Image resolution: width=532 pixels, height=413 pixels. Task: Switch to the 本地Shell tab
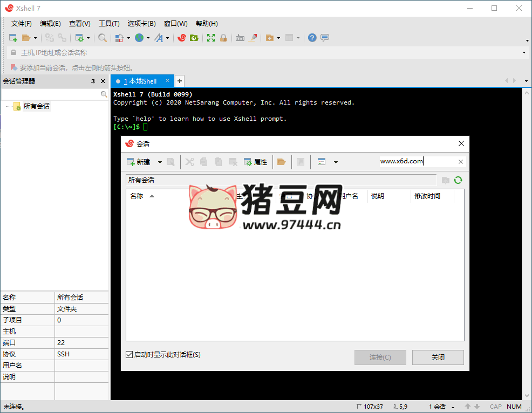[x=142, y=80]
